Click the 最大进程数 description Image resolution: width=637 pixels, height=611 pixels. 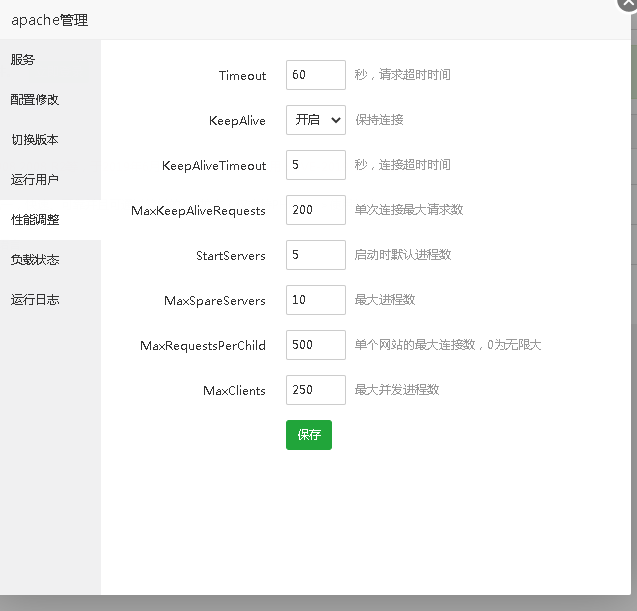385,300
